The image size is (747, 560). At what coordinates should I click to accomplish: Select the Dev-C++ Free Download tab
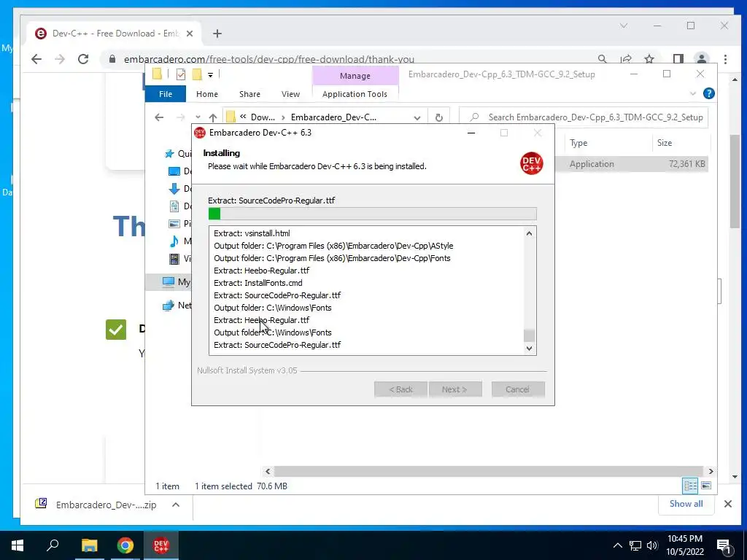click(115, 34)
